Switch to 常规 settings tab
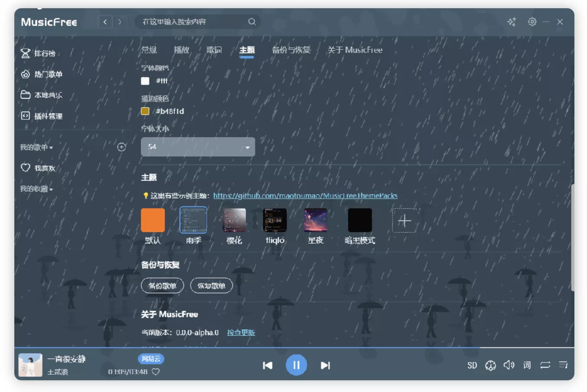 [x=149, y=50]
